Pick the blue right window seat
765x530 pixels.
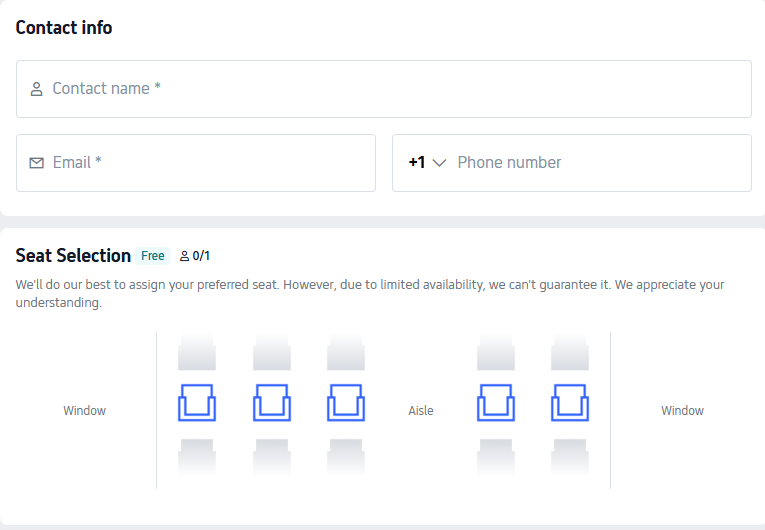pyautogui.click(x=570, y=402)
